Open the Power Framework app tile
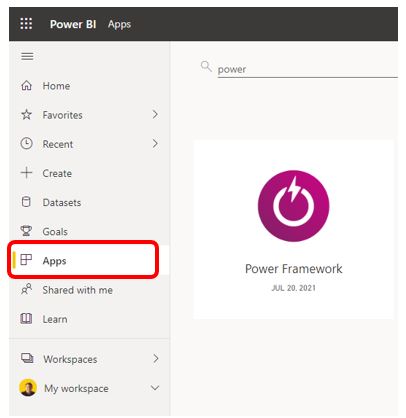The width and height of the screenshot is (406, 418). pos(293,229)
